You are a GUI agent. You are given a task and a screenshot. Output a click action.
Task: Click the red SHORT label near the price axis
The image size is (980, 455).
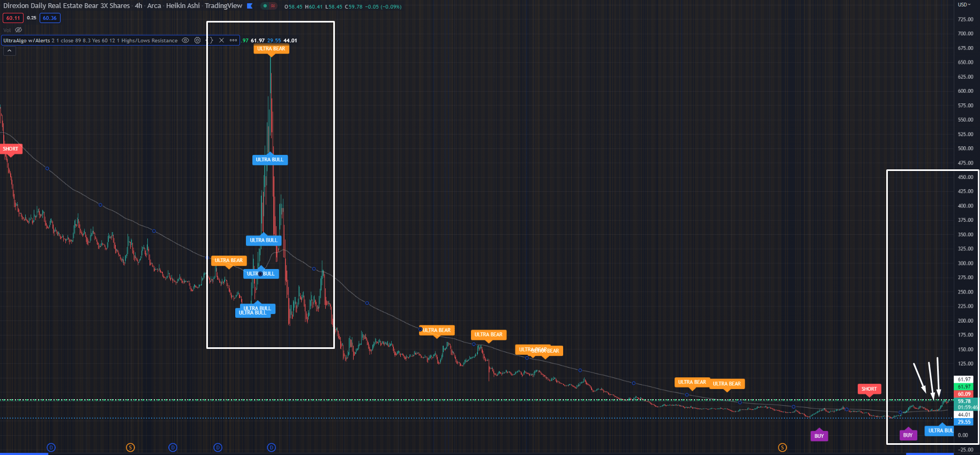click(x=869, y=389)
